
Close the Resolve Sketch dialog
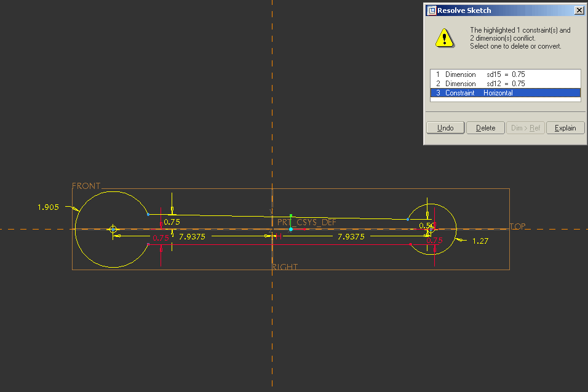579,10
